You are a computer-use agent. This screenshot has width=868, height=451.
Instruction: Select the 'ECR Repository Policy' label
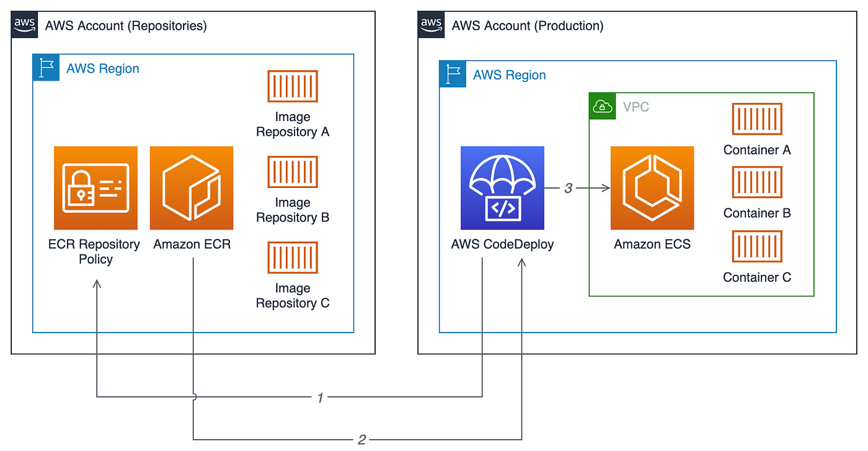point(94,251)
